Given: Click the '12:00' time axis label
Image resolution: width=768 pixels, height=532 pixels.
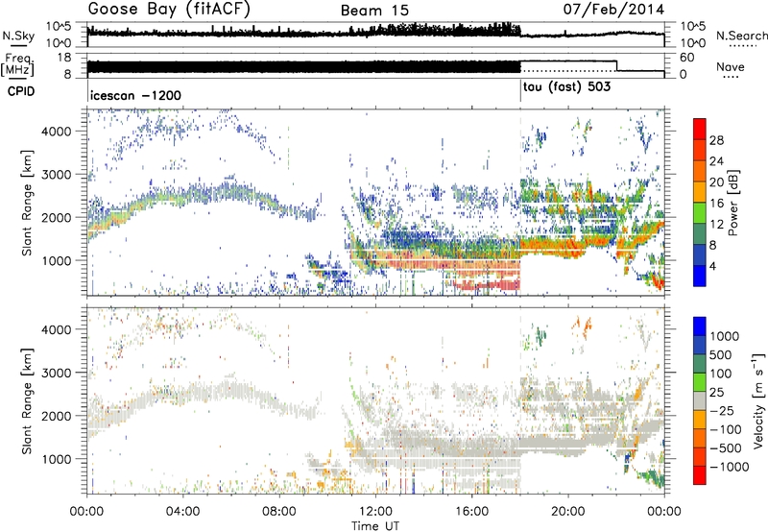Looking at the screenshot, I should click(x=375, y=512).
